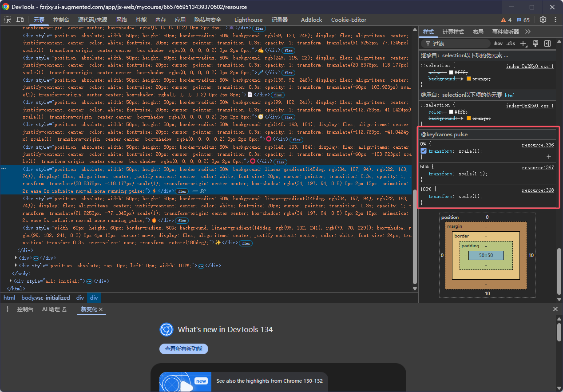Screen dimensions: 563x392
Task: Open the 计算样式 computed tab
Action: (453, 32)
